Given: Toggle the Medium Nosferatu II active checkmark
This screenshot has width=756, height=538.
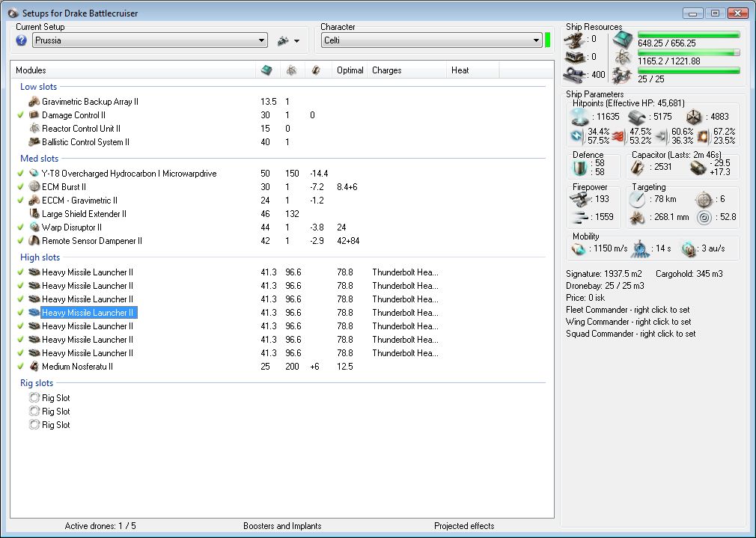Looking at the screenshot, I should tap(20, 367).
